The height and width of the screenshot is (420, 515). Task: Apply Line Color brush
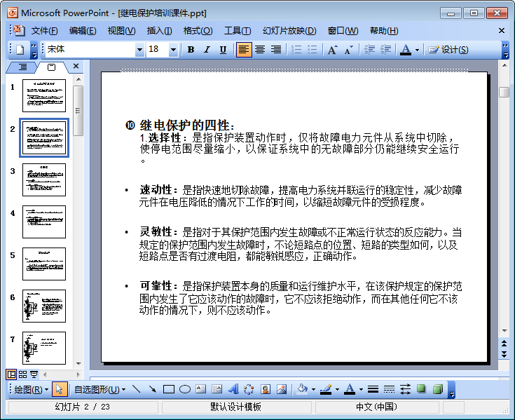coord(326,389)
